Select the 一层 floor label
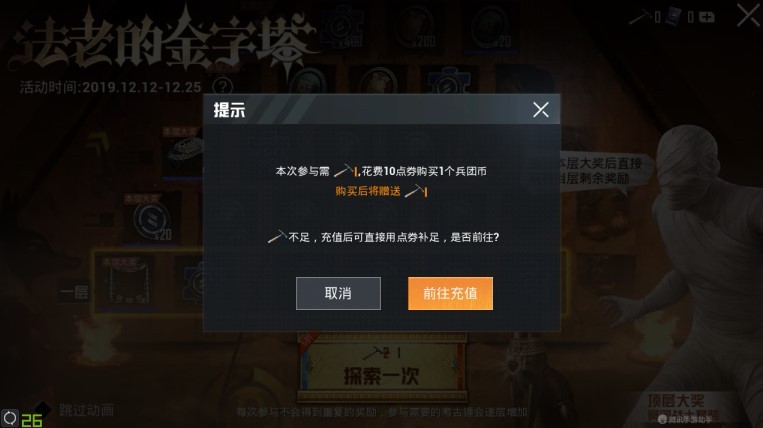Screen dimensions: 763x428 (74, 292)
